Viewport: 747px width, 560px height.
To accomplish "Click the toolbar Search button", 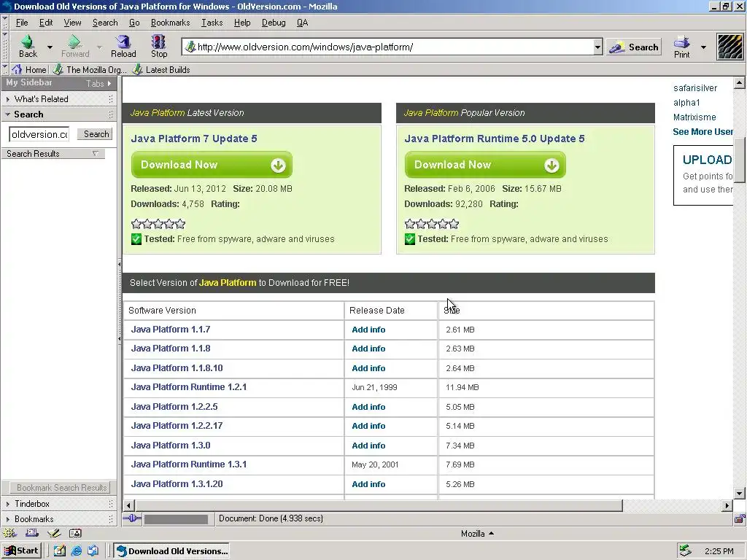I will click(634, 47).
